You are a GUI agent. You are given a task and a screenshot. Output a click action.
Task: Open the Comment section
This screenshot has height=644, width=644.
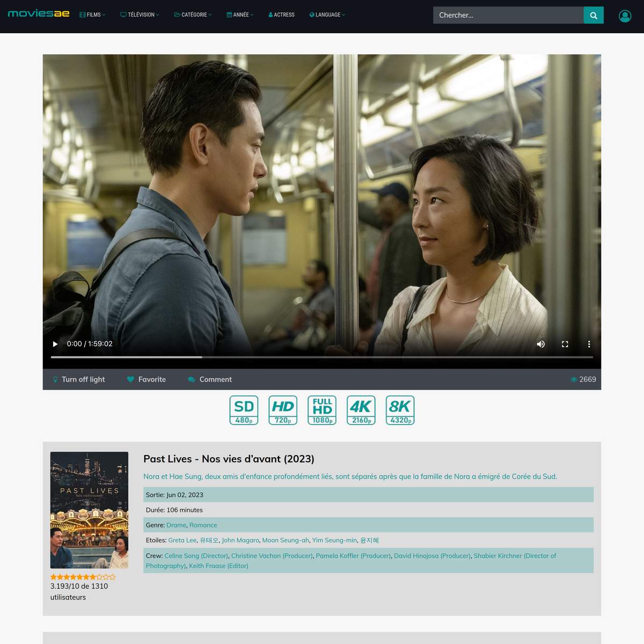[x=210, y=379]
